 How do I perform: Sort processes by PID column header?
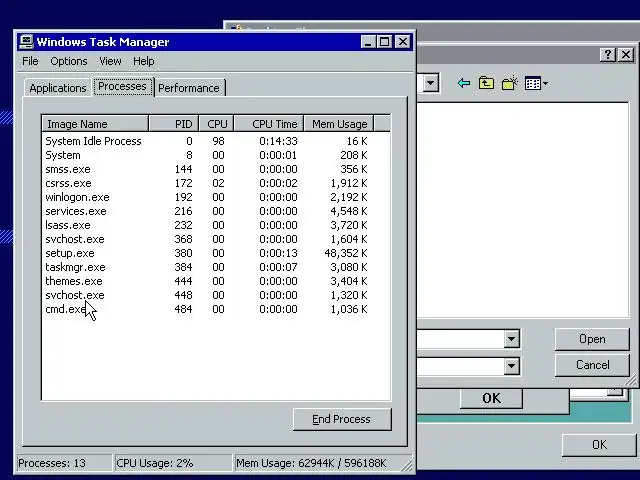(x=174, y=124)
